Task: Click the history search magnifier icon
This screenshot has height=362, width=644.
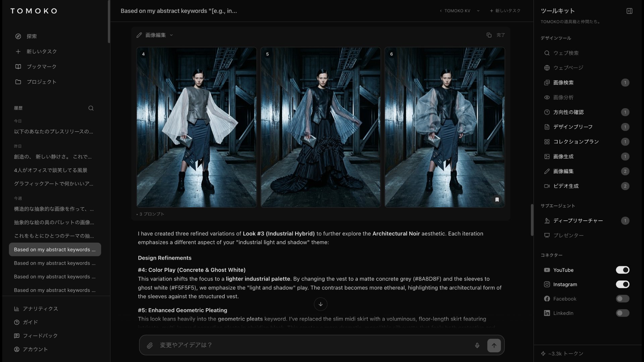Action: (x=91, y=108)
